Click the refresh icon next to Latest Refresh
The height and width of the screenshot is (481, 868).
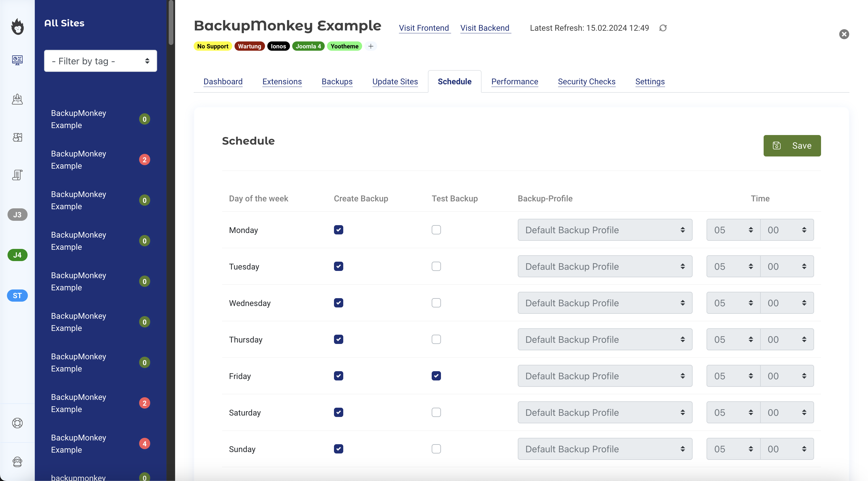(663, 28)
